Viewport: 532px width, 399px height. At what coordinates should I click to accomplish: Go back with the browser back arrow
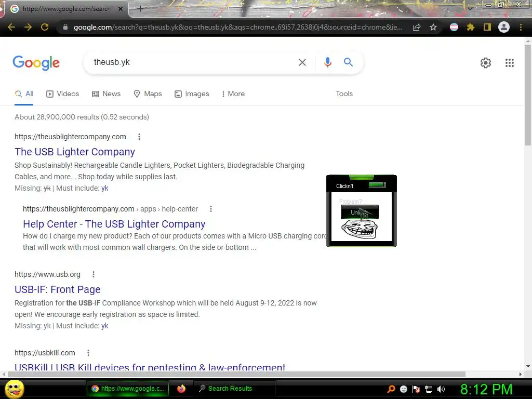point(11,27)
